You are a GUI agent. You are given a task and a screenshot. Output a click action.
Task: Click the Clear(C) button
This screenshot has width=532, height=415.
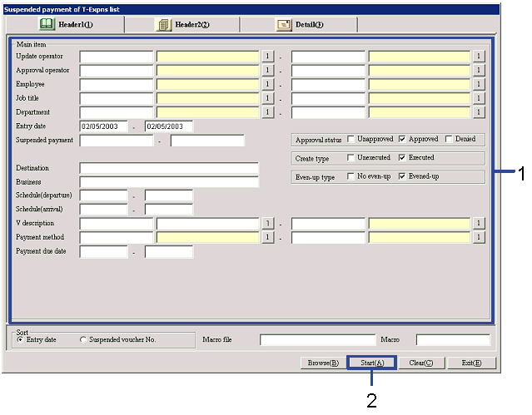pyautogui.click(x=421, y=363)
